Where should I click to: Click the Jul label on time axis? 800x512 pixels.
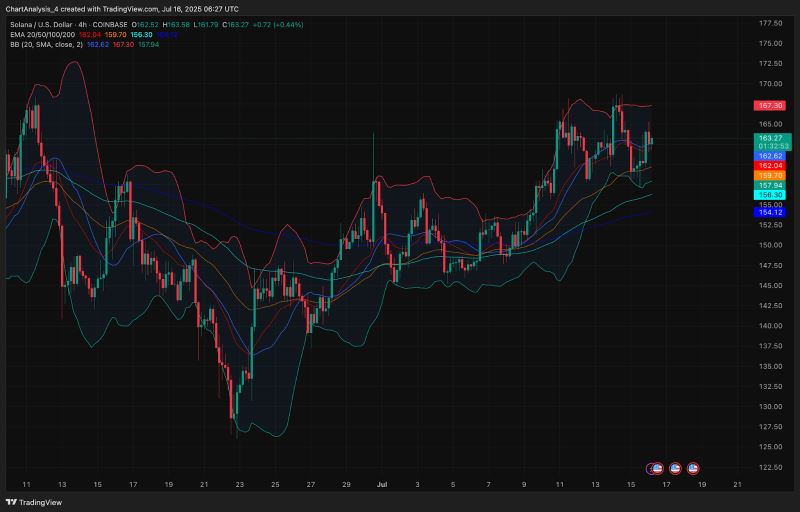tap(382, 482)
